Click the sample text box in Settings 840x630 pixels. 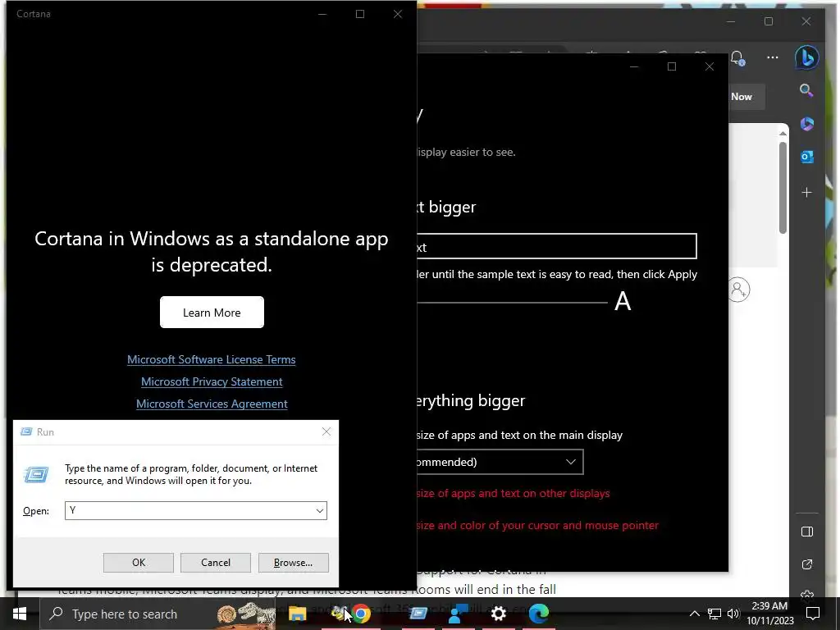tap(557, 247)
